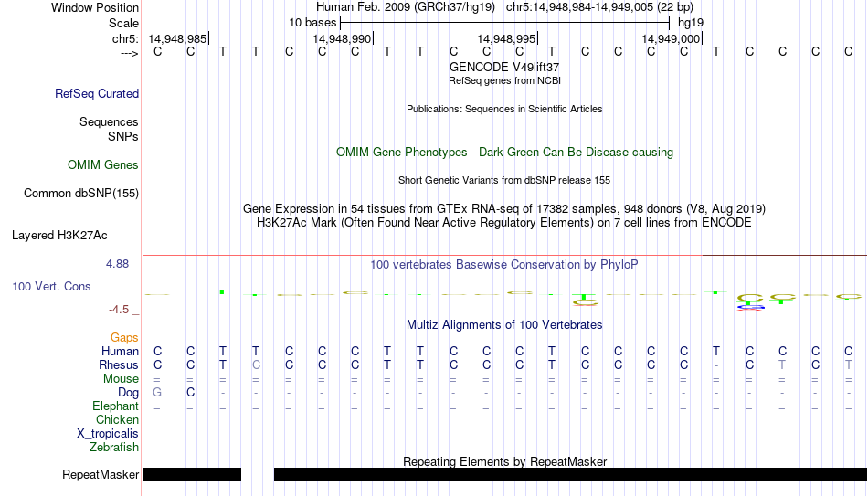868x496 pixels.
Task: Select the Elephant species row label
Action: [115, 406]
